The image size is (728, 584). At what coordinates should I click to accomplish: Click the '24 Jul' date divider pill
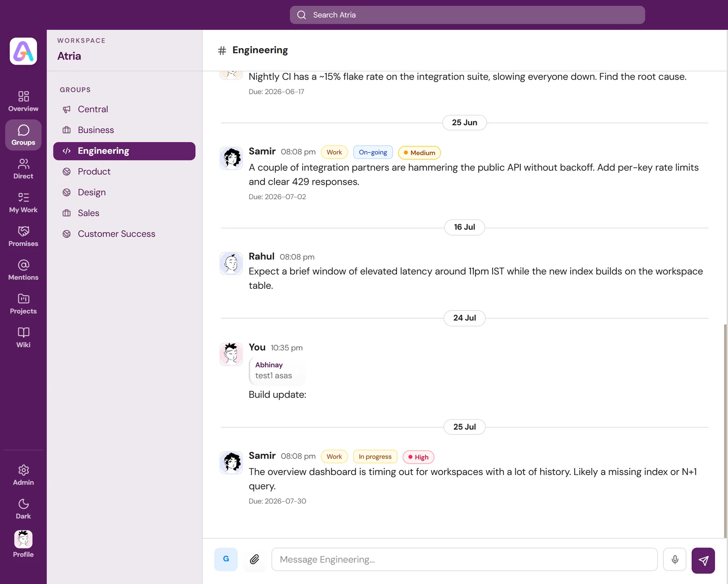[x=464, y=318]
